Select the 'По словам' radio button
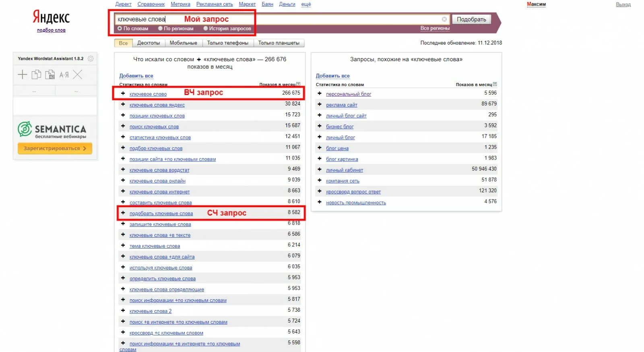The width and height of the screenshot is (644, 352). tap(120, 29)
